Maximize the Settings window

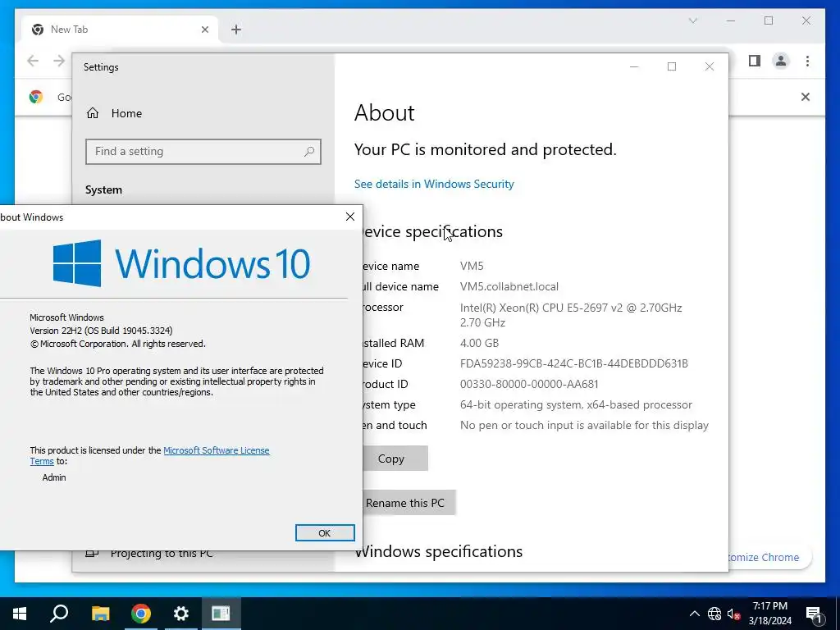tap(672, 66)
